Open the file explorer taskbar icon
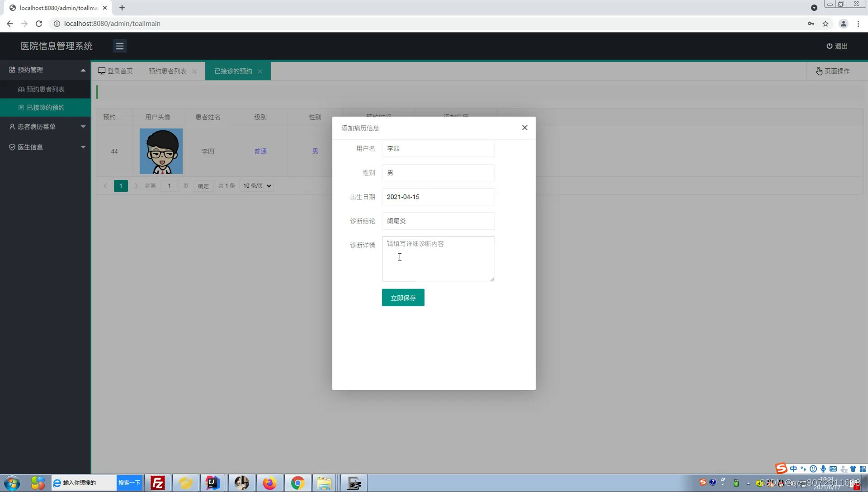This screenshot has height=492, width=868. [x=324, y=483]
